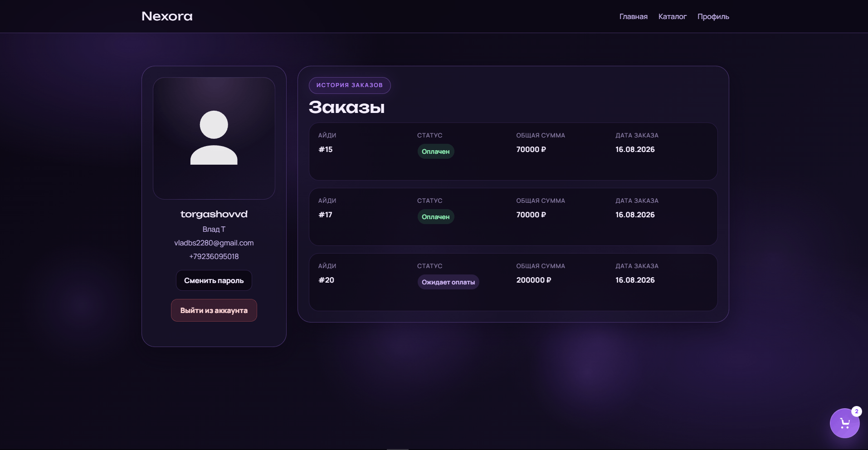Click the Ожидает оплаты status badge
The image size is (868, 450).
[x=448, y=282]
